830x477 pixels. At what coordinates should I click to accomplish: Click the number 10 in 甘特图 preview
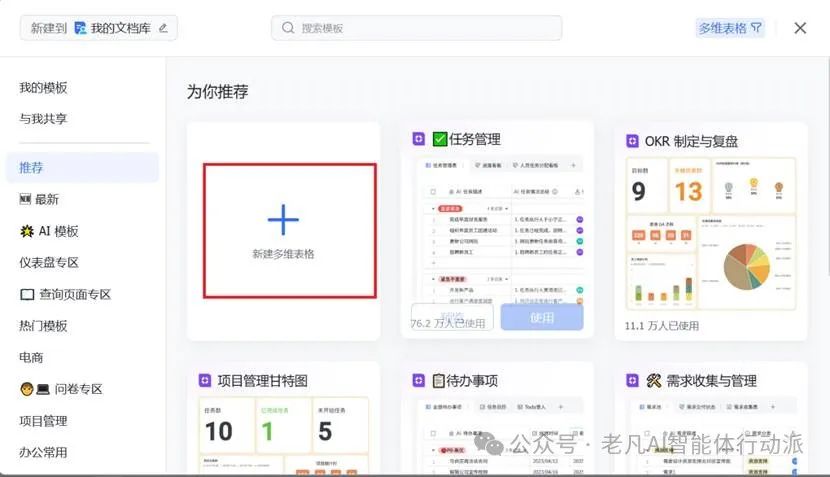219,431
